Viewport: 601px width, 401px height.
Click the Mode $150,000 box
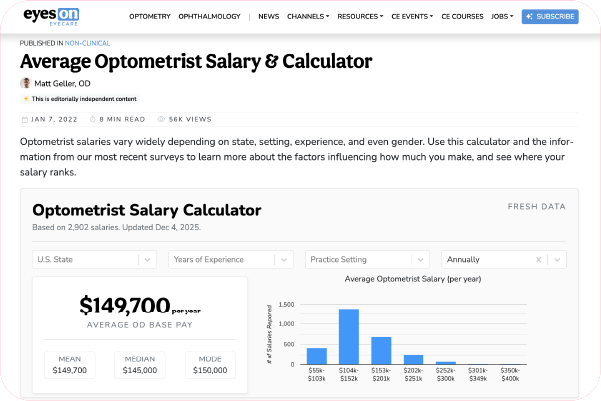click(x=210, y=365)
